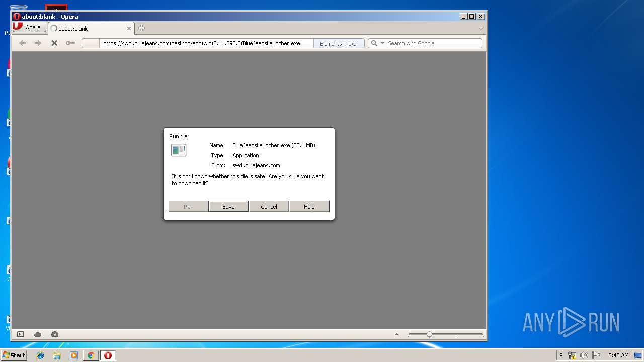Click swdl.bluejeans.com source text
644x362 pixels.
256,165
